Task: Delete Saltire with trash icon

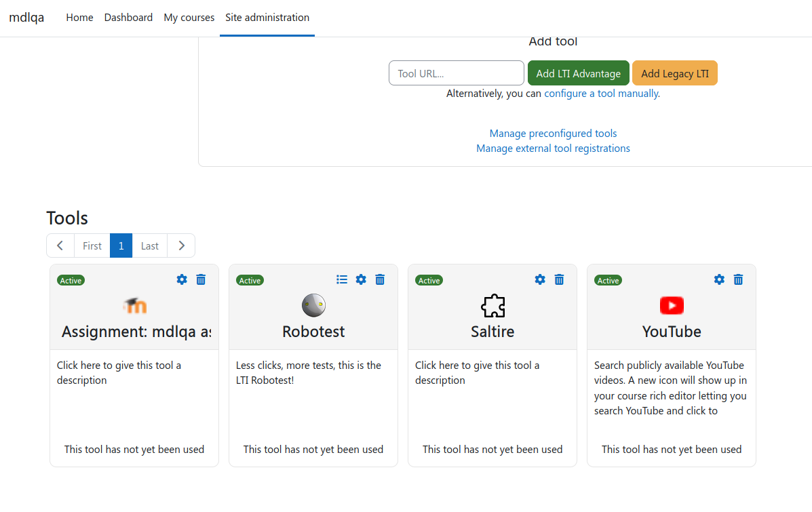Action: click(559, 279)
